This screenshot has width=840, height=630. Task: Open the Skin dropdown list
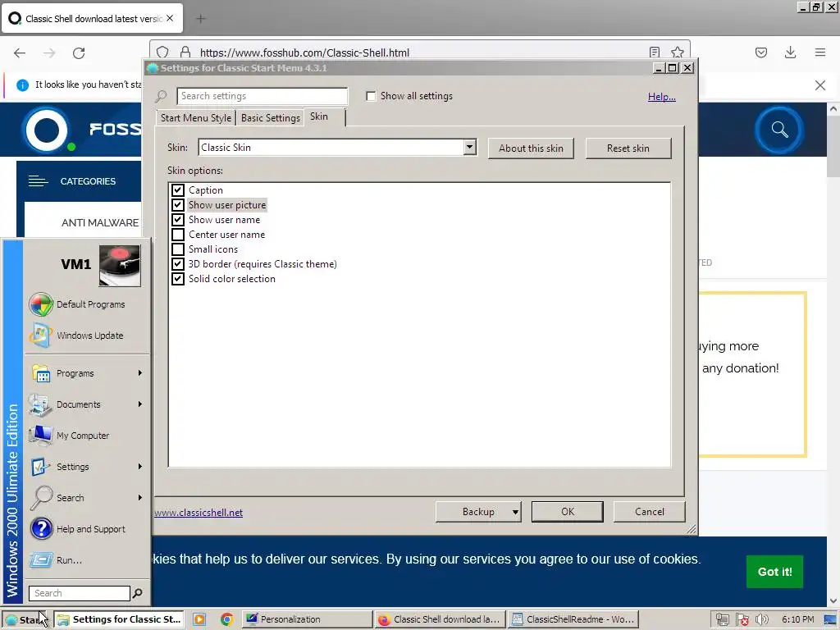click(469, 148)
